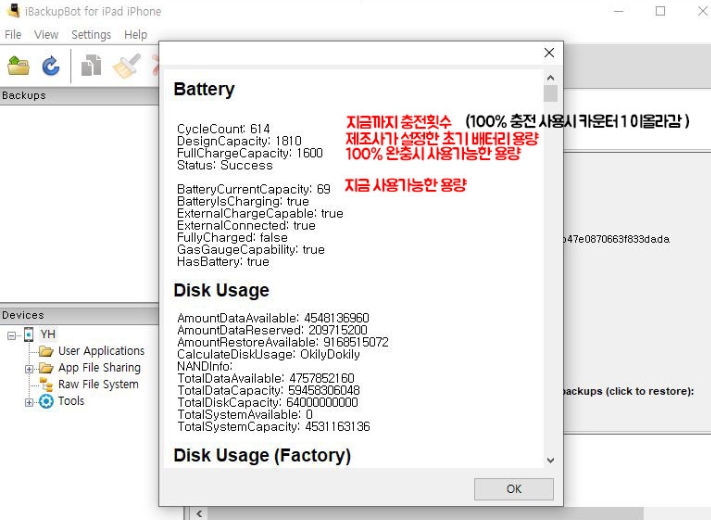Image resolution: width=711 pixels, height=520 pixels.
Task: Click the TotalDataCapacity value line
Action: [x=268, y=390]
